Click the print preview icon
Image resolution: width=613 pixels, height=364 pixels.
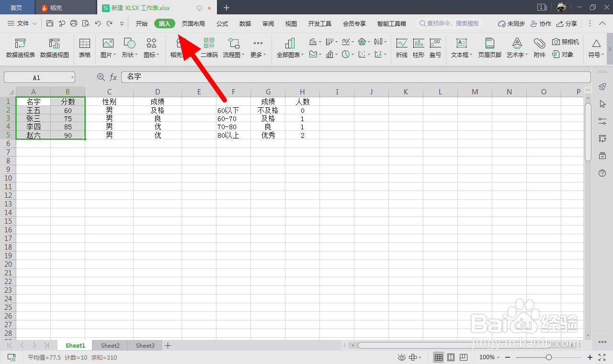86,23
